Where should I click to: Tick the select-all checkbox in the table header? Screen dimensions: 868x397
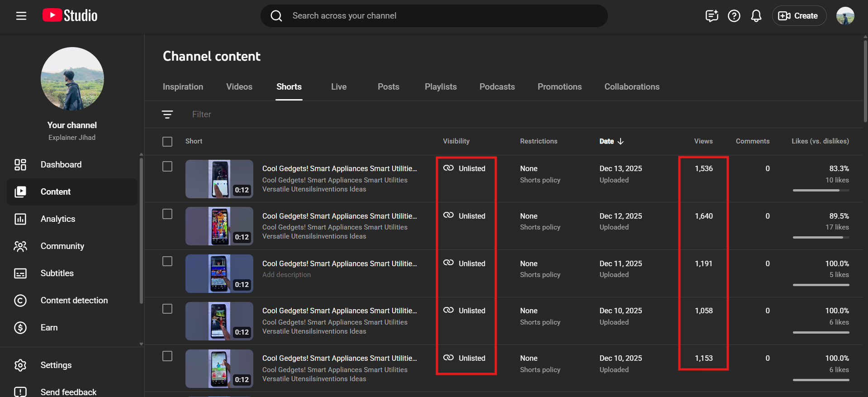coord(167,142)
